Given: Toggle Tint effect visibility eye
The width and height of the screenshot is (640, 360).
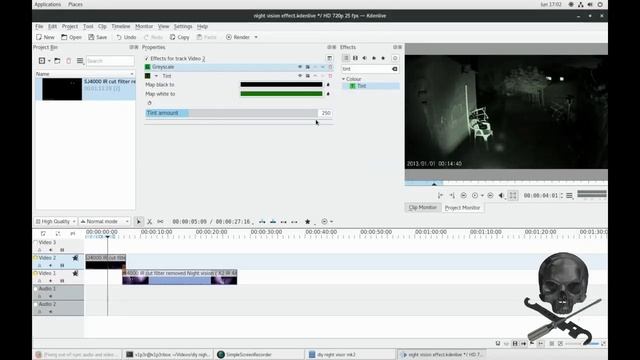Looking at the screenshot, I should (x=300, y=76).
